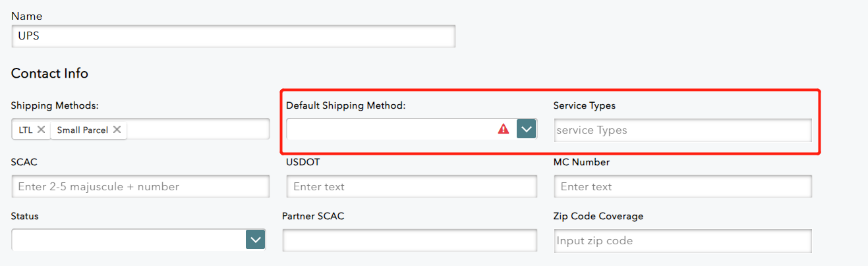Click the Service Types input field
The height and width of the screenshot is (266, 868).
coord(682,130)
